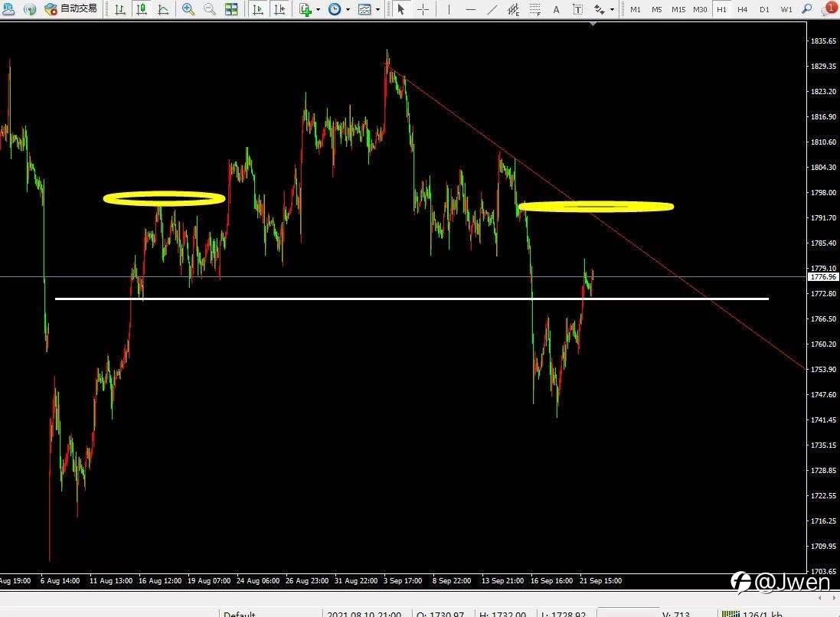Toggle chart shift from right edge

tap(279, 9)
